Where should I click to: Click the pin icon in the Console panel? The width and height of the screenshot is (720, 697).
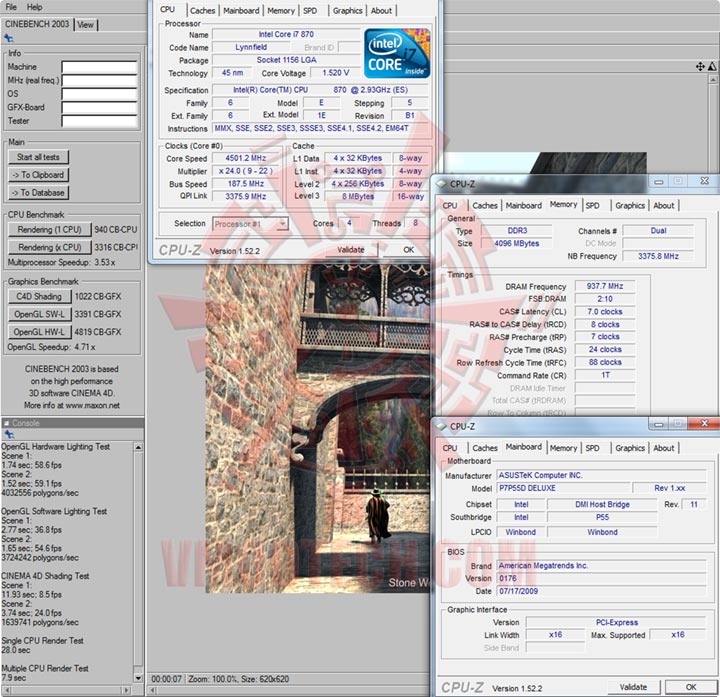pyautogui.click(x=8, y=434)
